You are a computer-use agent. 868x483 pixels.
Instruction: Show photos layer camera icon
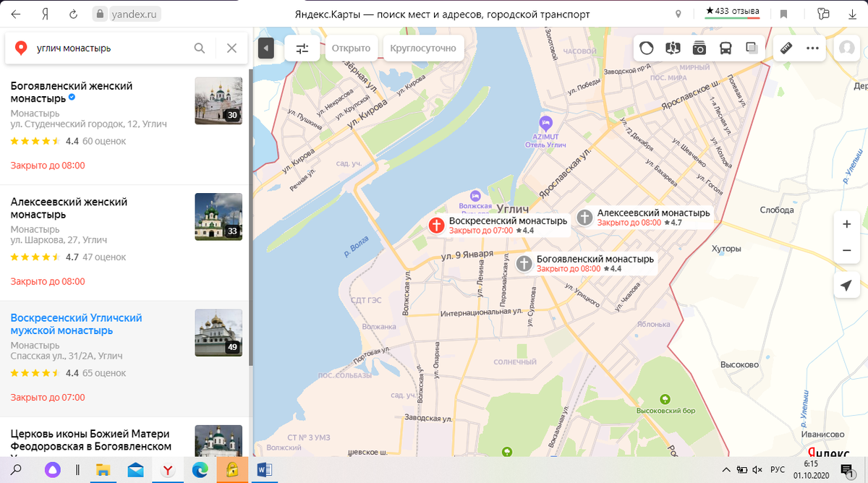(699, 48)
